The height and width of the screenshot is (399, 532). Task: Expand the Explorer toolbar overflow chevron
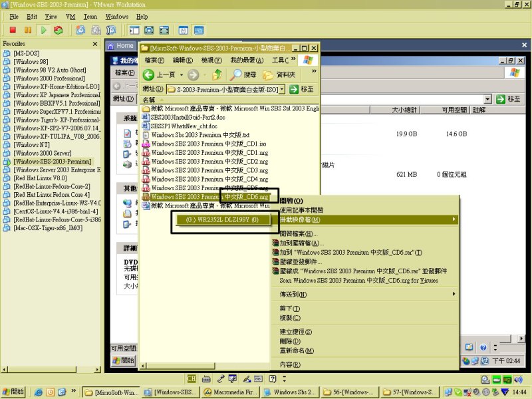314,71
